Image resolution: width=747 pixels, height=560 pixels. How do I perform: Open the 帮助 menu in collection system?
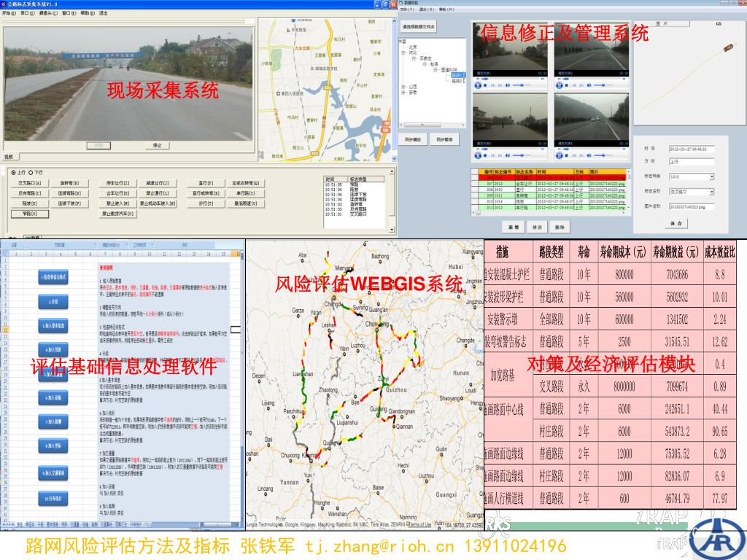(x=88, y=13)
